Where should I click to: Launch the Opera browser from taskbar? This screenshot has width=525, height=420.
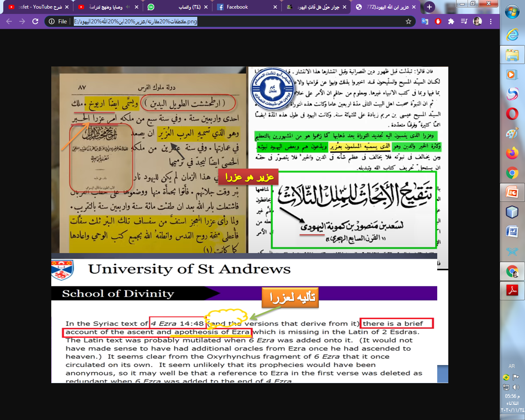pyautogui.click(x=512, y=114)
